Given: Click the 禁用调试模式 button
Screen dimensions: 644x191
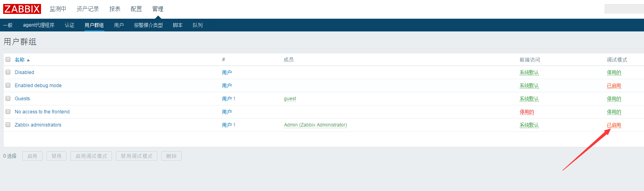Looking at the screenshot, I should pyautogui.click(x=137, y=156).
